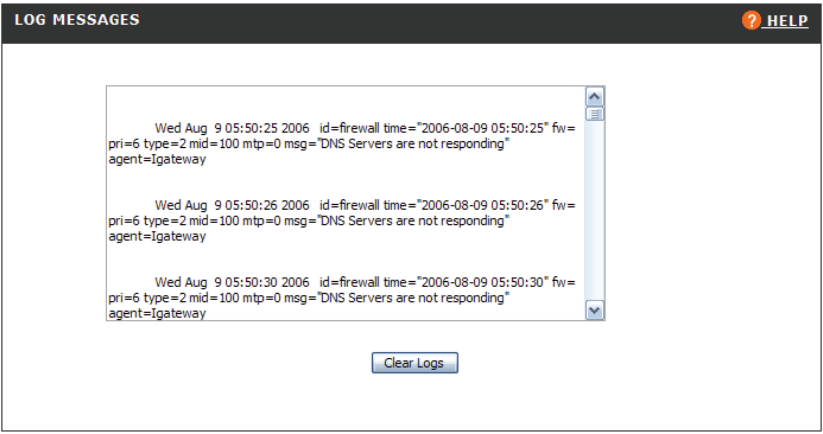Click the empty scrollbar track below the thumb
The image size is (823, 434).
[594, 210]
